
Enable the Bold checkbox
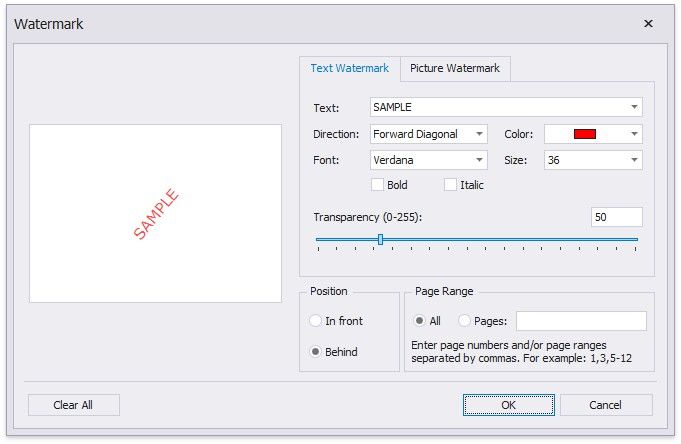click(378, 185)
